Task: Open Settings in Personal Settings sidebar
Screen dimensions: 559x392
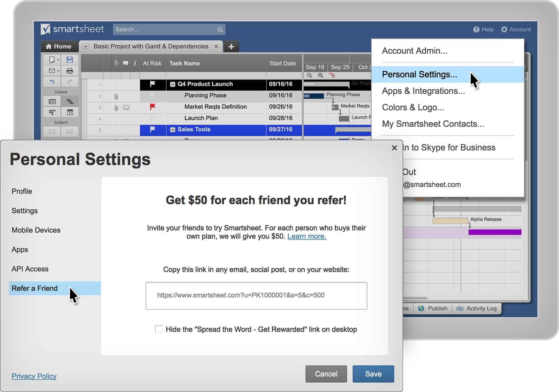Action: (x=25, y=211)
